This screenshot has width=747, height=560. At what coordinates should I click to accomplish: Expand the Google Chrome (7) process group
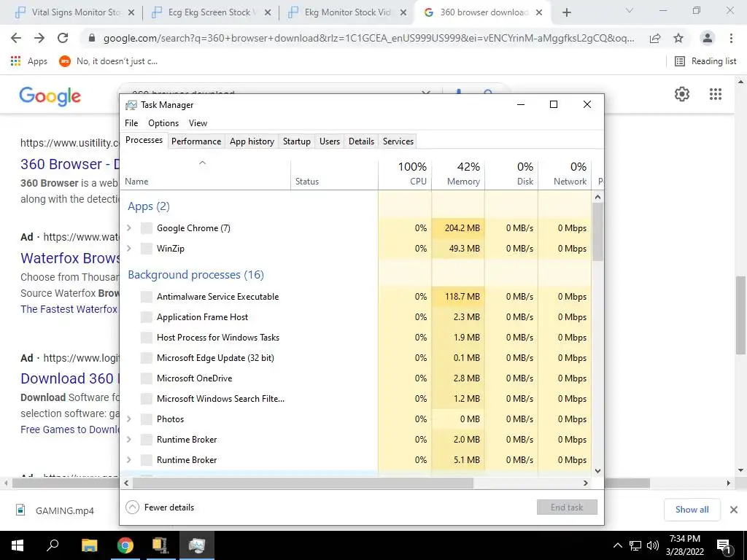coord(128,228)
